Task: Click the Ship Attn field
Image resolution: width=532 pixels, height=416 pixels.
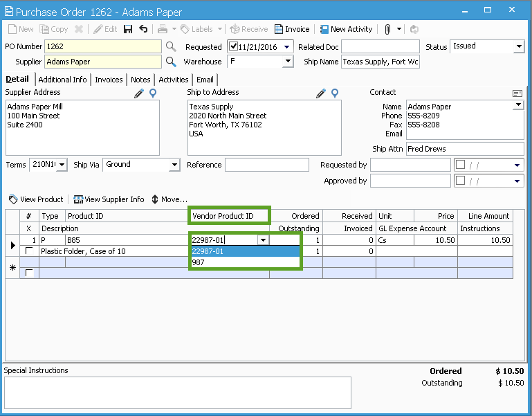Action: point(465,149)
